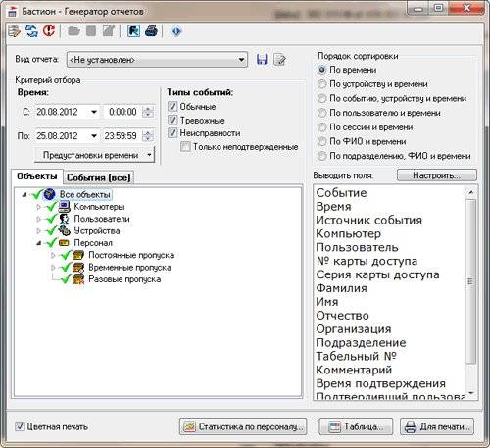
Task: Toggle the Неисправности checkbox
Action: tap(172, 133)
